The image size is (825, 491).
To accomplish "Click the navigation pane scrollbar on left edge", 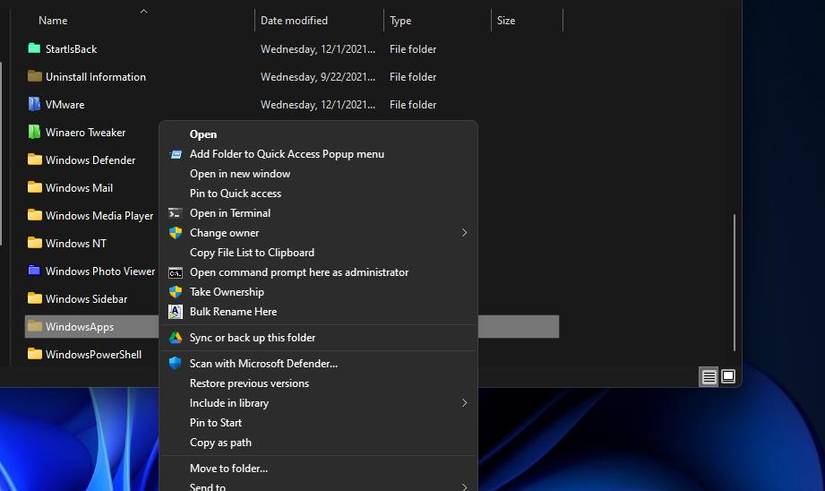I will pyautogui.click(x=1, y=154).
